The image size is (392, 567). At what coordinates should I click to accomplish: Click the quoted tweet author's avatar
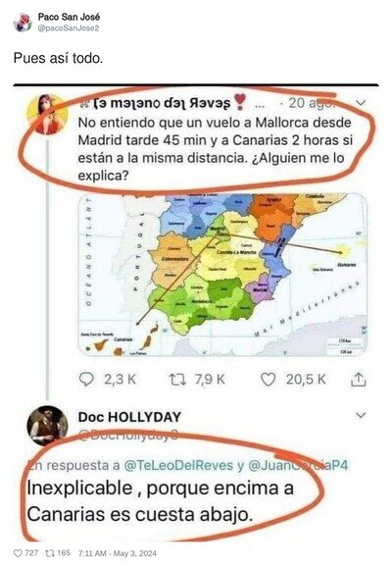(47, 115)
